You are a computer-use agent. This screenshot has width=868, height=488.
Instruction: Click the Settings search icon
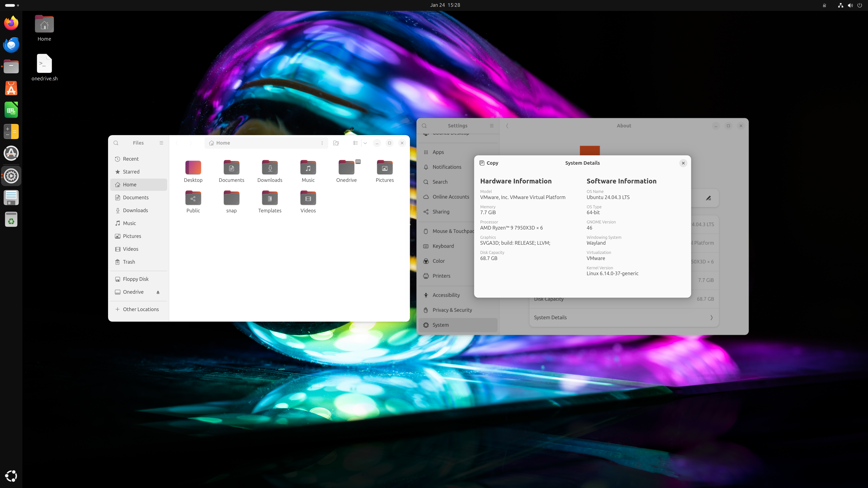coord(424,126)
